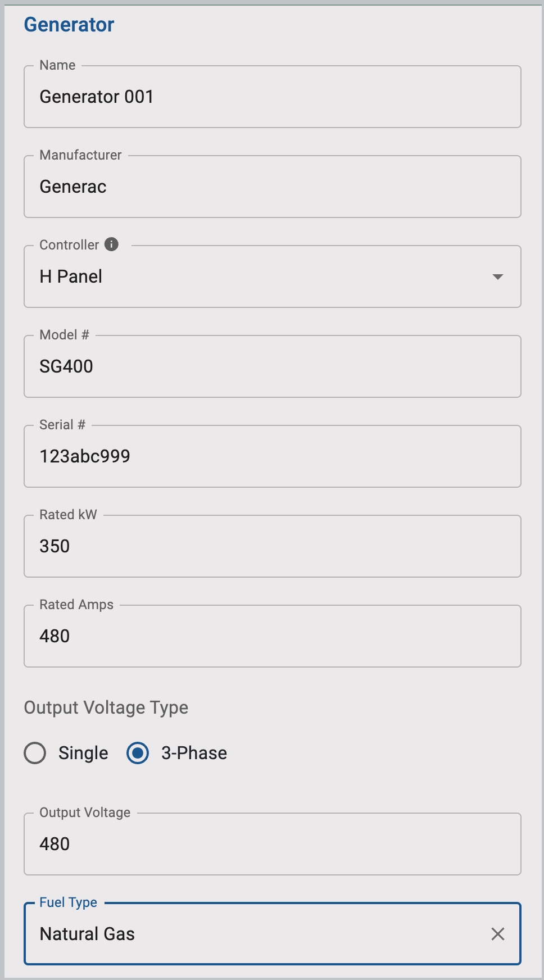Click the Serial # input box
The width and height of the screenshot is (544, 980).
pos(272,456)
